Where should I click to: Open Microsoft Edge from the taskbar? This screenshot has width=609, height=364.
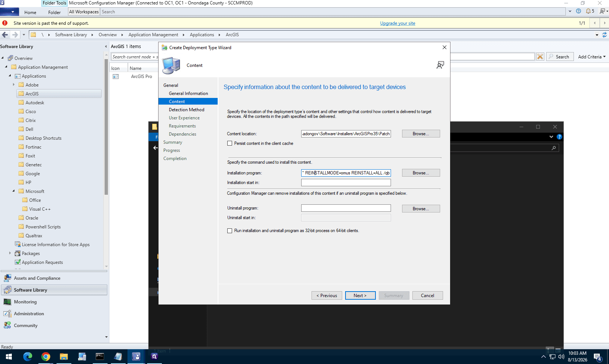click(x=28, y=357)
